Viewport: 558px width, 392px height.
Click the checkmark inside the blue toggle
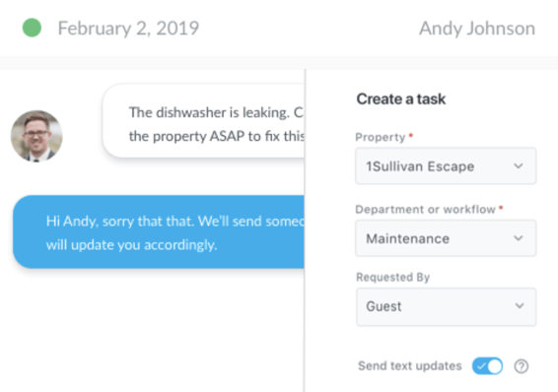[481, 366]
